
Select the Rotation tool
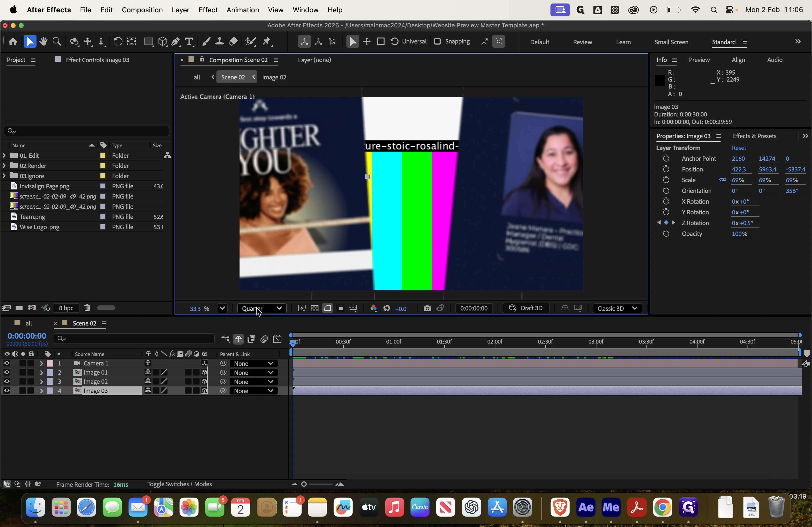coord(118,41)
